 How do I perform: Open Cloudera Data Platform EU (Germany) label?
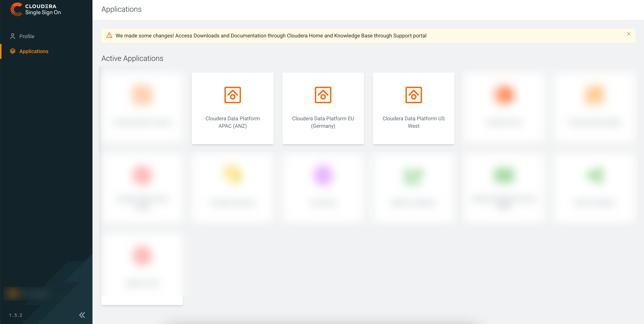tap(323, 122)
